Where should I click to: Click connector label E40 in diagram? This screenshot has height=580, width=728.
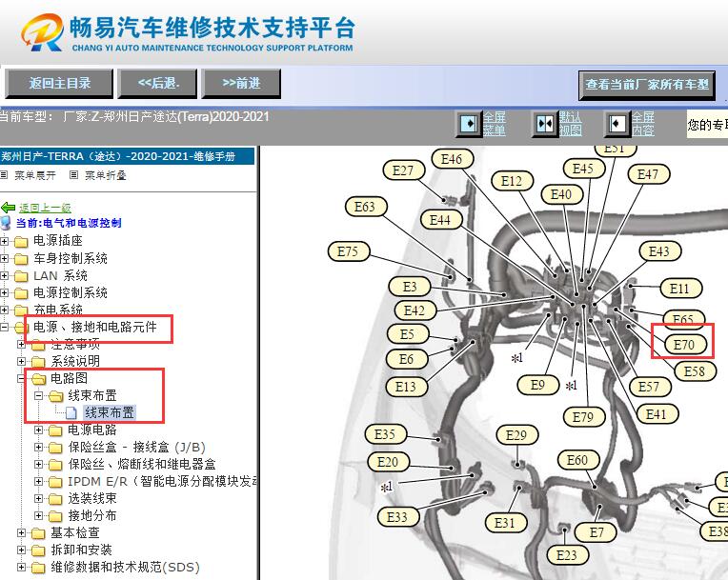(x=561, y=194)
